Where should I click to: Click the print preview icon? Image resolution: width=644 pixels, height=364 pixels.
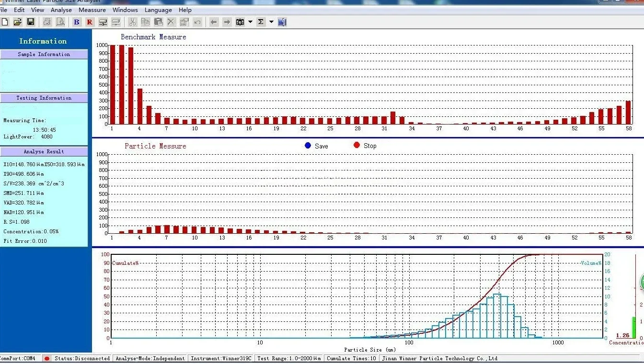[x=60, y=22]
